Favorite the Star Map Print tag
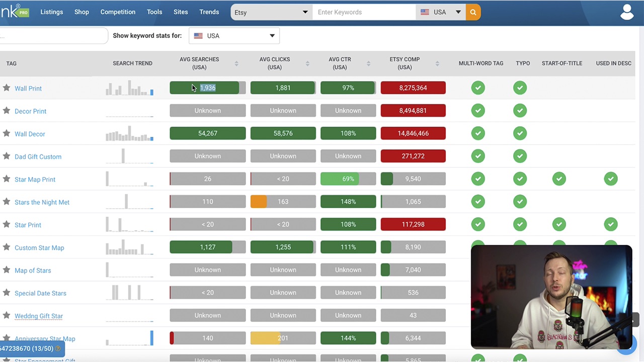Image resolution: width=644 pixels, height=362 pixels. point(7,179)
